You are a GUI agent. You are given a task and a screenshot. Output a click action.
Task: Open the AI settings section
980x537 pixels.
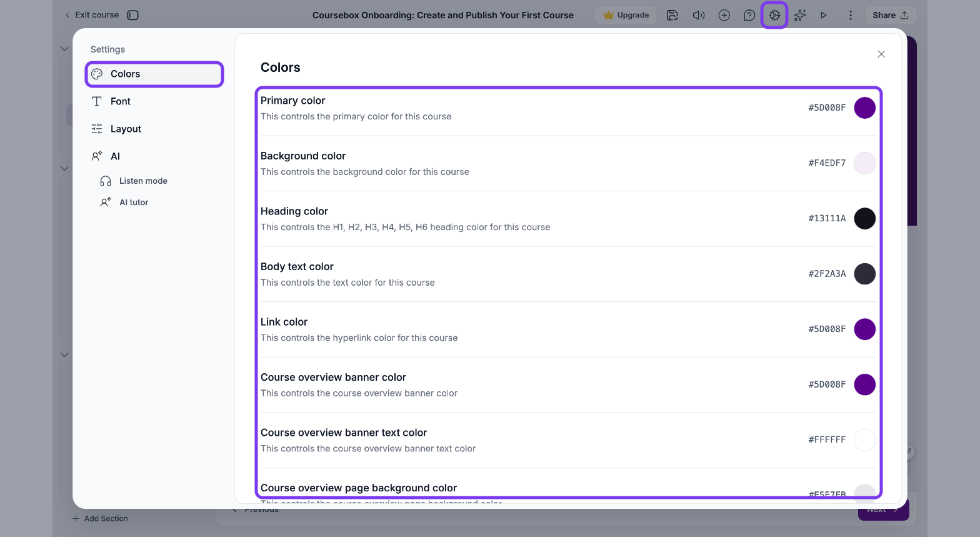(154, 156)
